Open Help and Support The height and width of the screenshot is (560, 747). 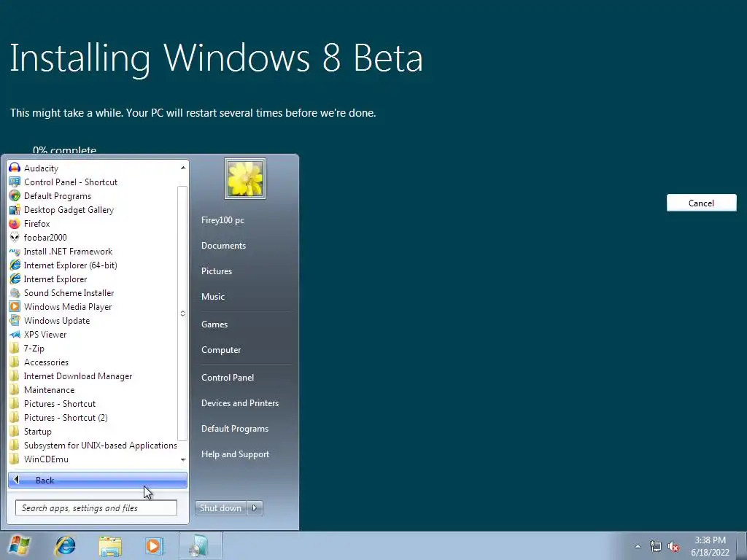[x=236, y=454]
